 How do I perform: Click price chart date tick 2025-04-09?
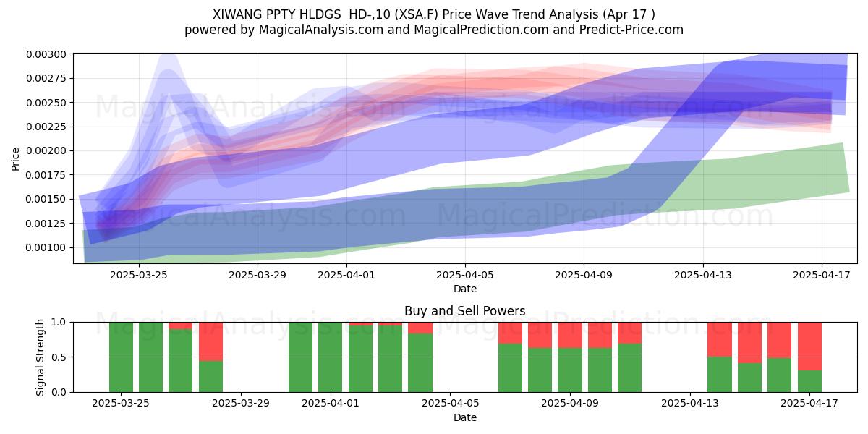[x=584, y=275]
